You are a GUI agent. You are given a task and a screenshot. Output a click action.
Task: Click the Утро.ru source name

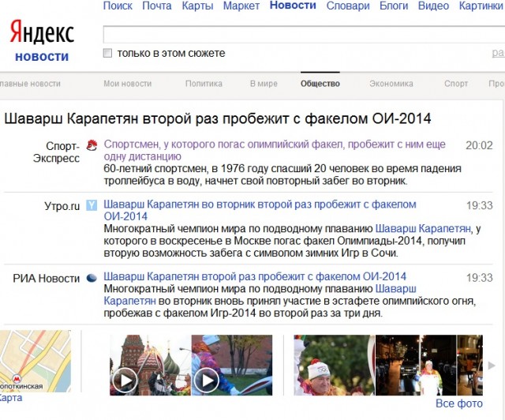point(62,206)
